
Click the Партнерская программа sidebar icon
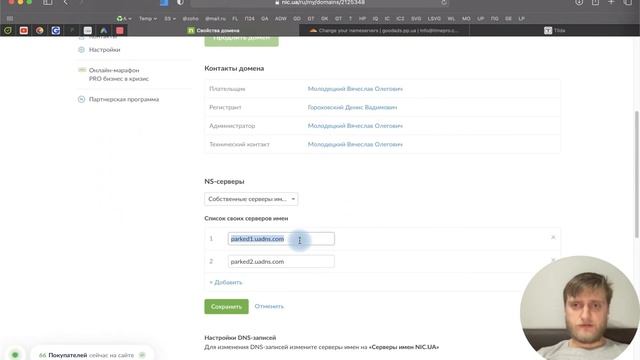click(x=81, y=99)
